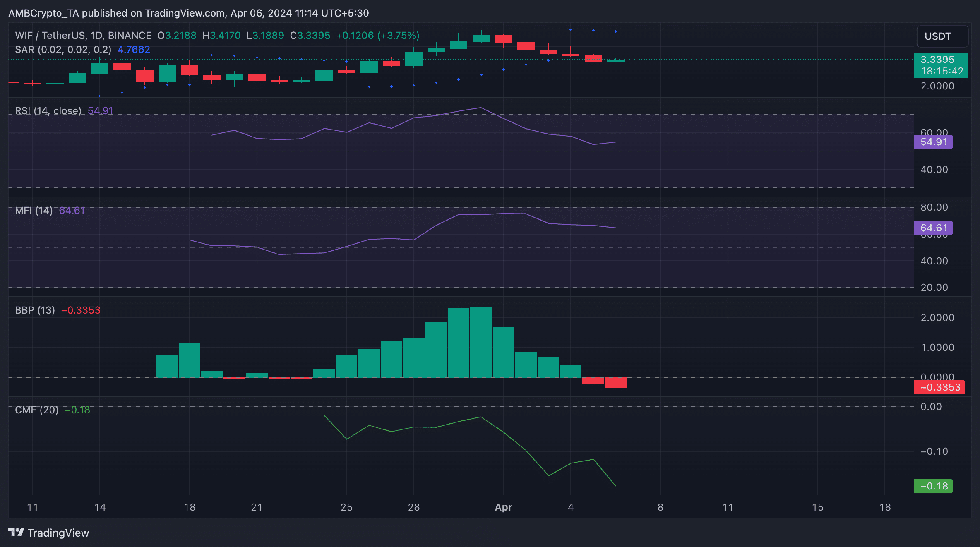980x547 pixels.
Task: Click the open price O3.2188
Action: pyautogui.click(x=177, y=36)
